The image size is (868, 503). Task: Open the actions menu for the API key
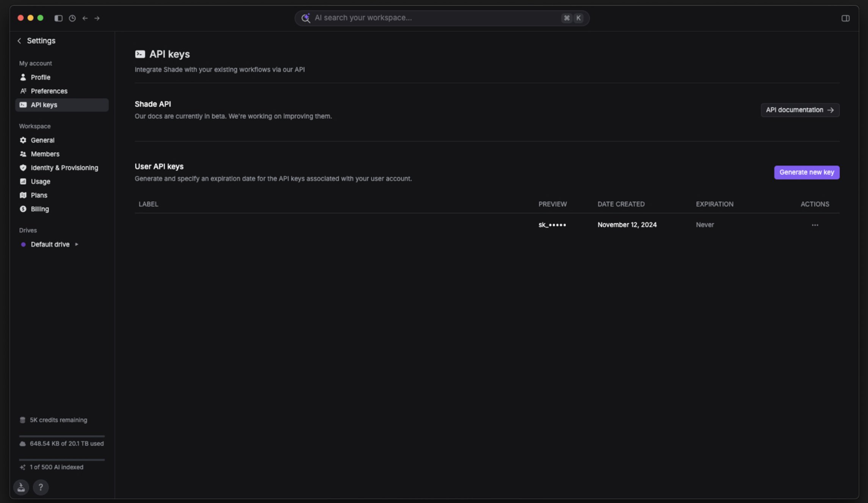pyautogui.click(x=815, y=225)
